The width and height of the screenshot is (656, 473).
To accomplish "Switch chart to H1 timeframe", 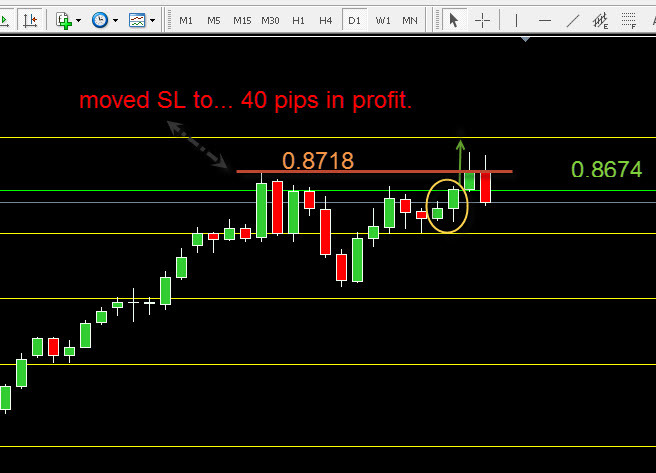I will [x=298, y=20].
